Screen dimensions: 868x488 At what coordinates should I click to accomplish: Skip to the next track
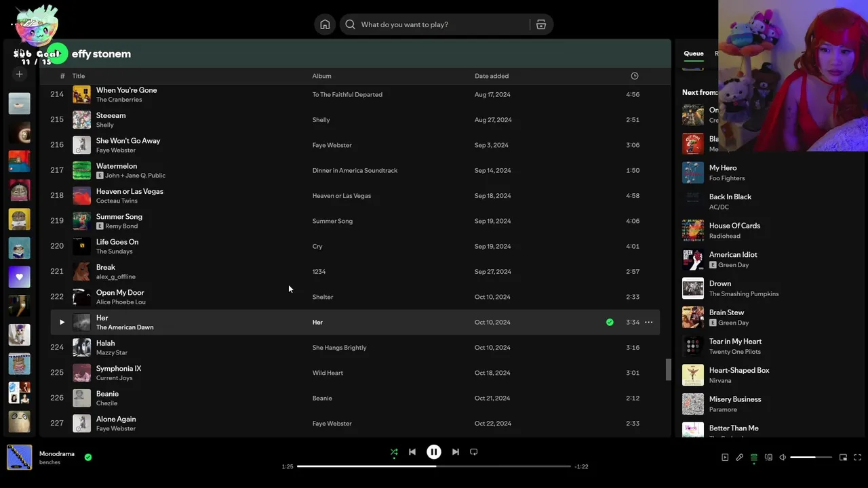(x=456, y=452)
